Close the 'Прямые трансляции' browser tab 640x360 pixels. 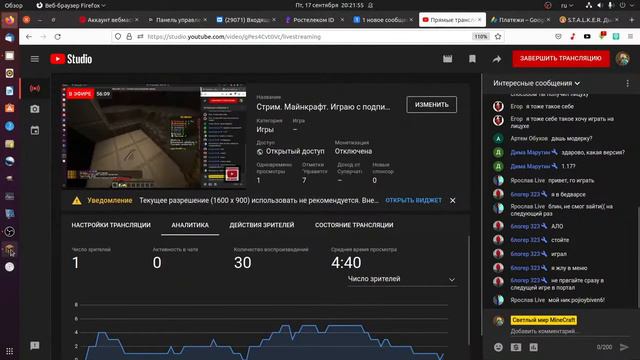pyautogui.click(x=480, y=20)
